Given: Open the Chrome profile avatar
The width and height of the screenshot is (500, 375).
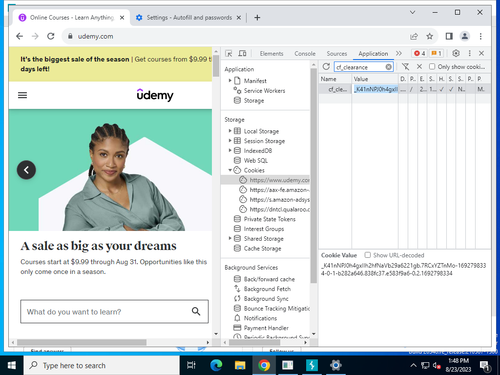Looking at the screenshot, I should pos(465,36).
